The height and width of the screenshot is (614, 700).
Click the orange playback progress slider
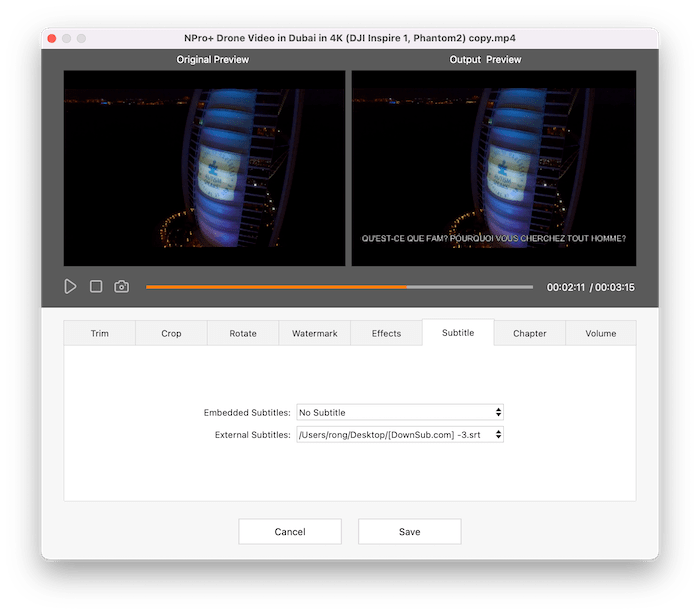(339, 287)
